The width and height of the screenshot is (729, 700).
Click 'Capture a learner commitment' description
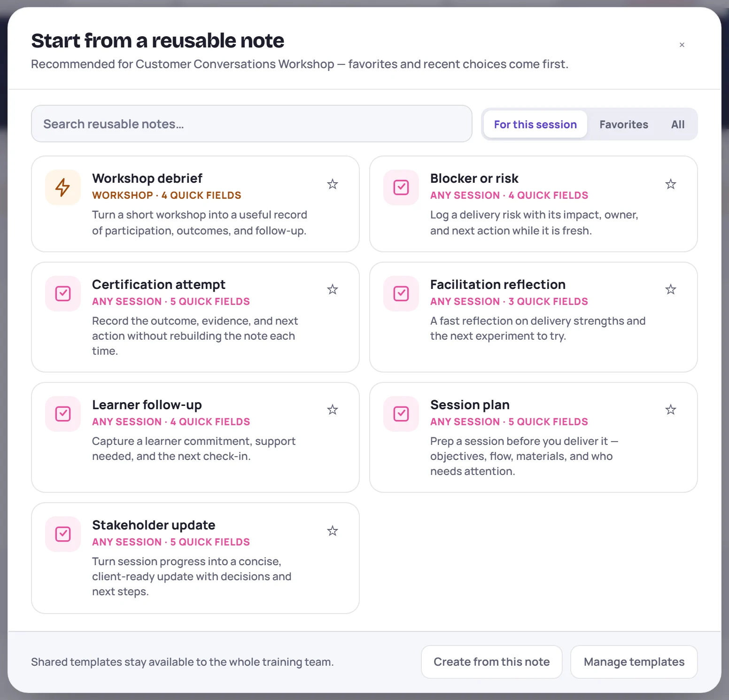click(x=194, y=449)
